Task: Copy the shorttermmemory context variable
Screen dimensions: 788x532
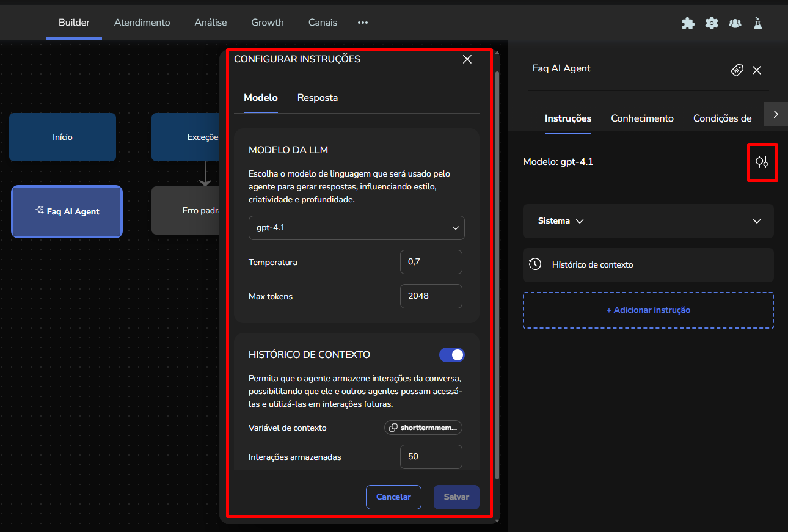Action: [x=423, y=428]
